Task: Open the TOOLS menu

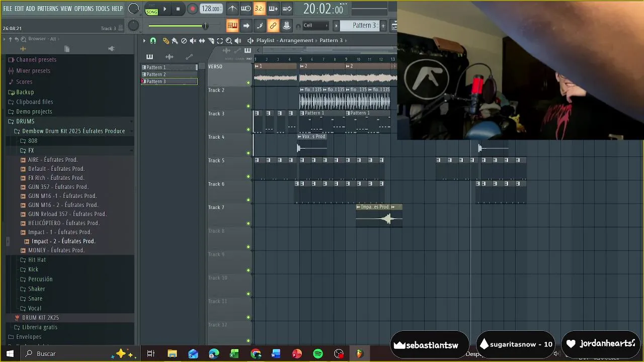Action: 103,9
